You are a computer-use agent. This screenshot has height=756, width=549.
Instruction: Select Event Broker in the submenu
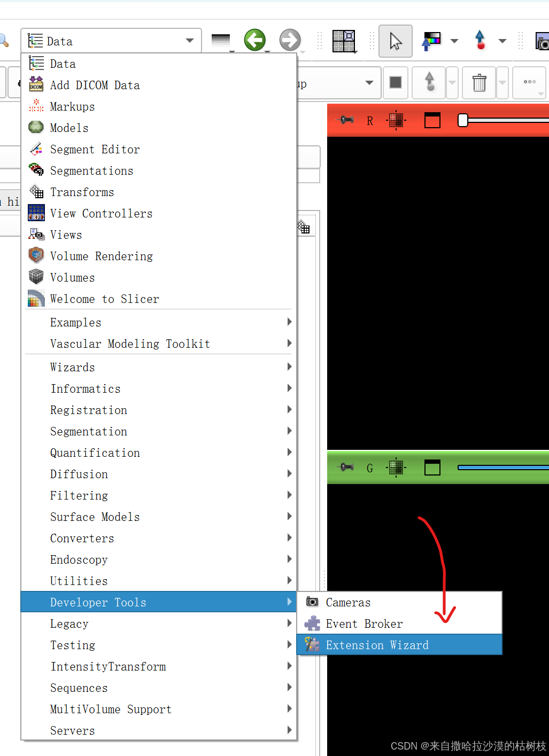point(399,623)
